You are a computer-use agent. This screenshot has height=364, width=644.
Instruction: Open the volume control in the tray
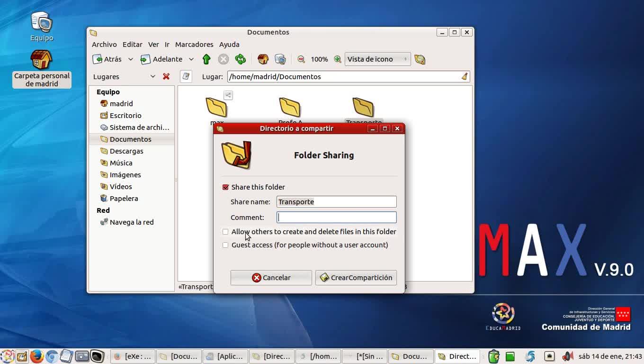(567, 356)
